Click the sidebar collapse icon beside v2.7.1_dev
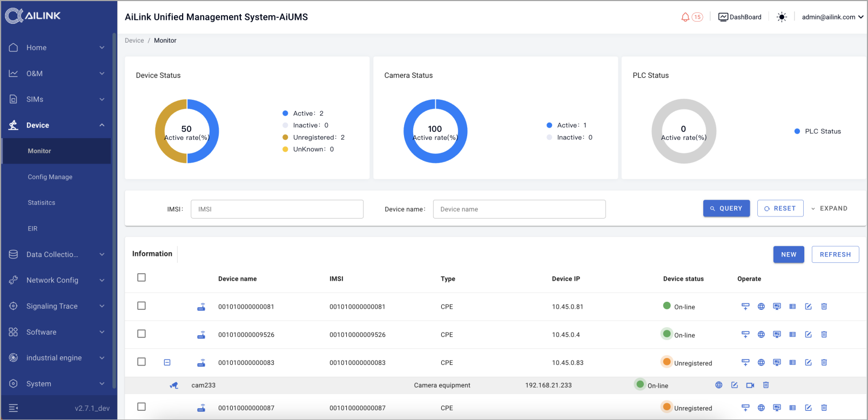 pos(14,408)
